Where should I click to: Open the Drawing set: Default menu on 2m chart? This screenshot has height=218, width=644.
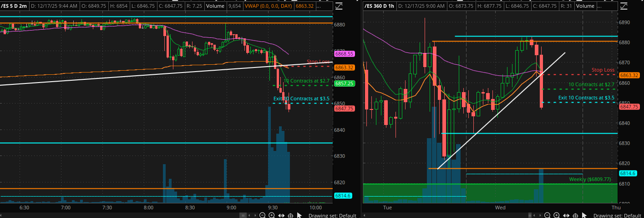pos(332,216)
